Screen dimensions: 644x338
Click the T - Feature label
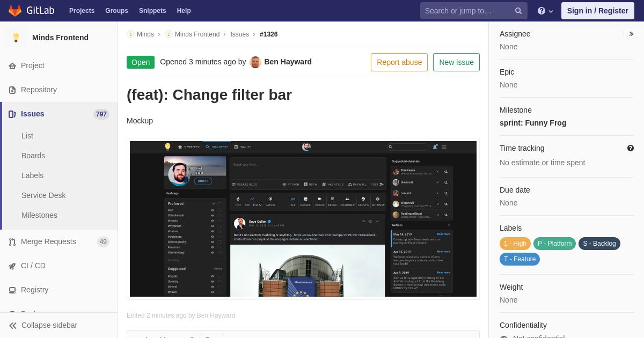click(x=519, y=259)
